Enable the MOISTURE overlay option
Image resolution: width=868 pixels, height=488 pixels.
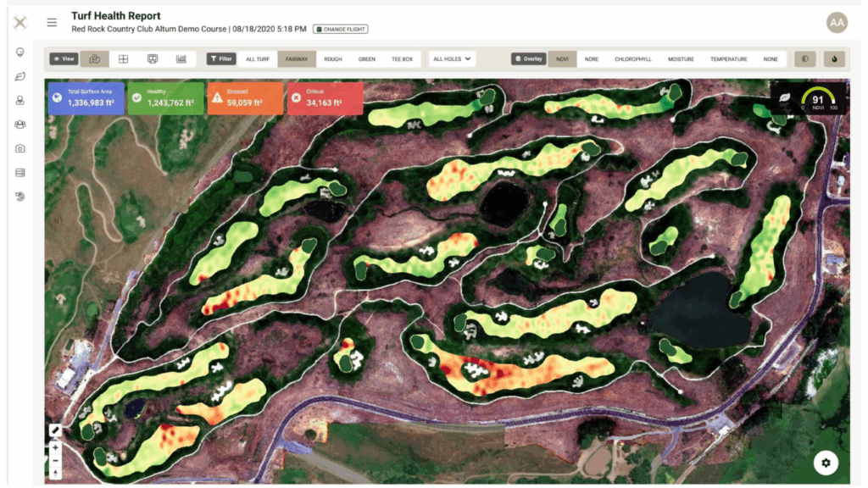click(x=682, y=58)
